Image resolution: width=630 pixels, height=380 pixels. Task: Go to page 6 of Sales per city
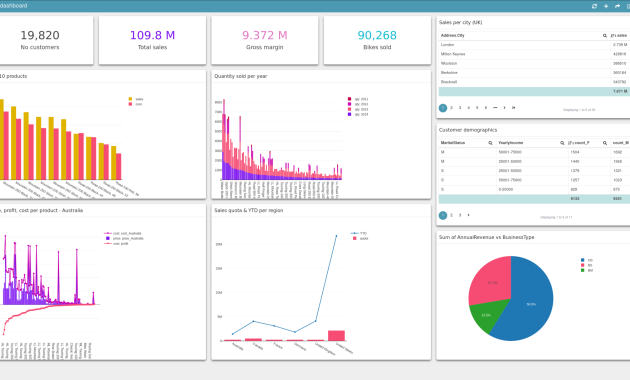(486, 108)
